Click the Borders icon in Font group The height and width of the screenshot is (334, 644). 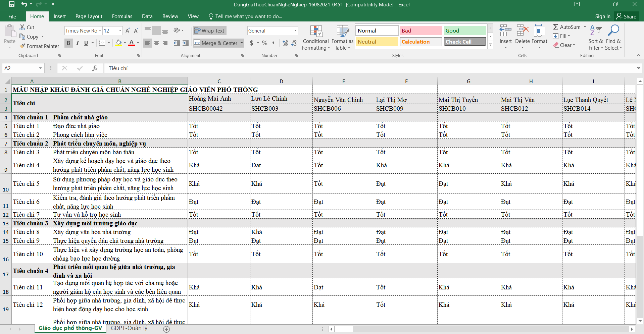click(102, 43)
